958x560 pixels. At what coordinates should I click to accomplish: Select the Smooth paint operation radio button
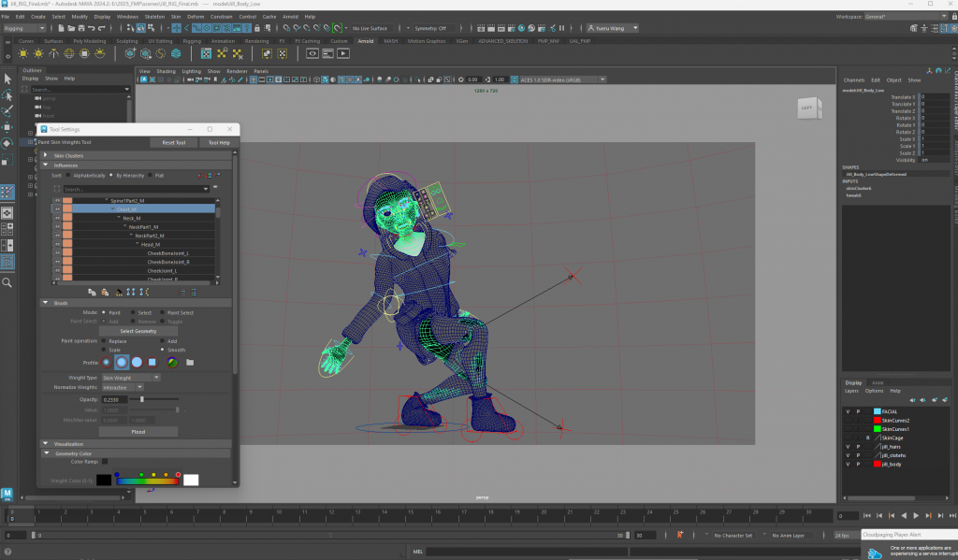(x=162, y=350)
